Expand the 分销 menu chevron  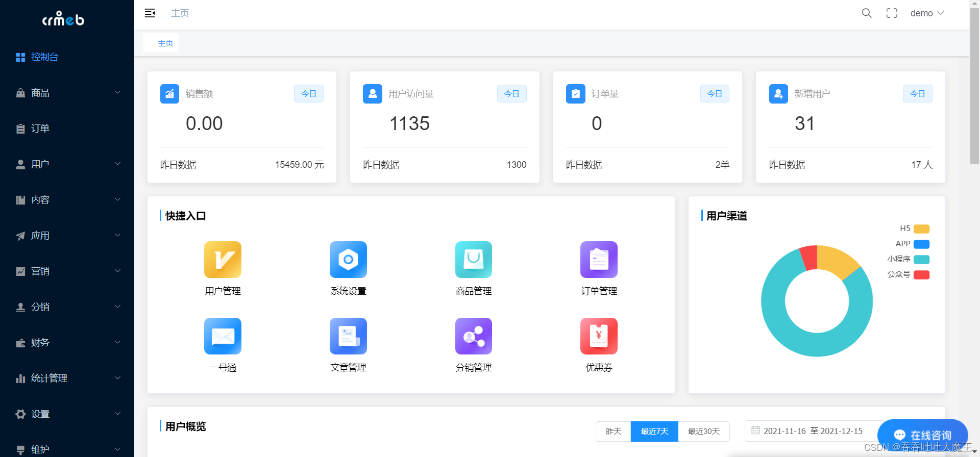coord(117,307)
